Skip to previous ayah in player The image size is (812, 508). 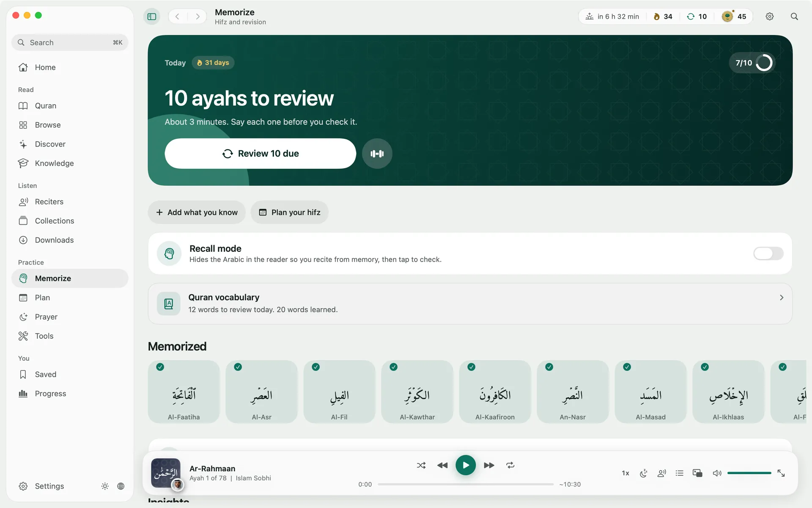click(x=442, y=465)
